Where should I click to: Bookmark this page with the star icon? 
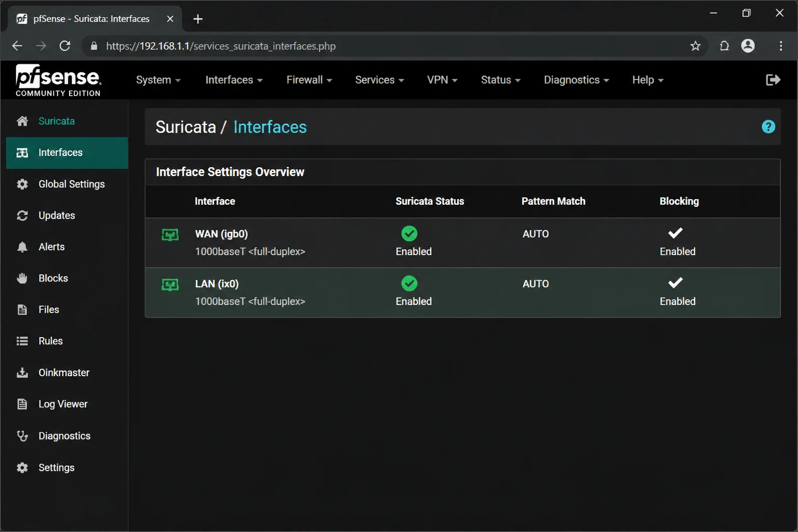tap(695, 46)
